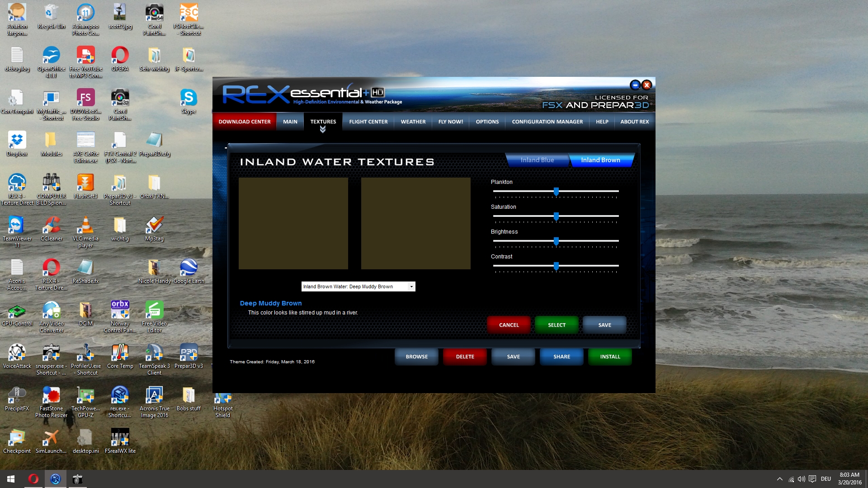Select the Inland Brown tab
This screenshot has height=488, width=868.
(x=600, y=160)
